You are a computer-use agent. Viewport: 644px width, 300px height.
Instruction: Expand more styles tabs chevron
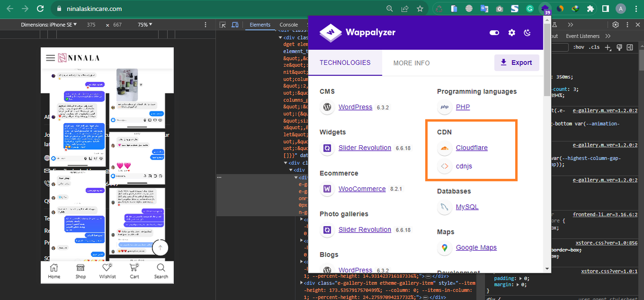(608, 36)
